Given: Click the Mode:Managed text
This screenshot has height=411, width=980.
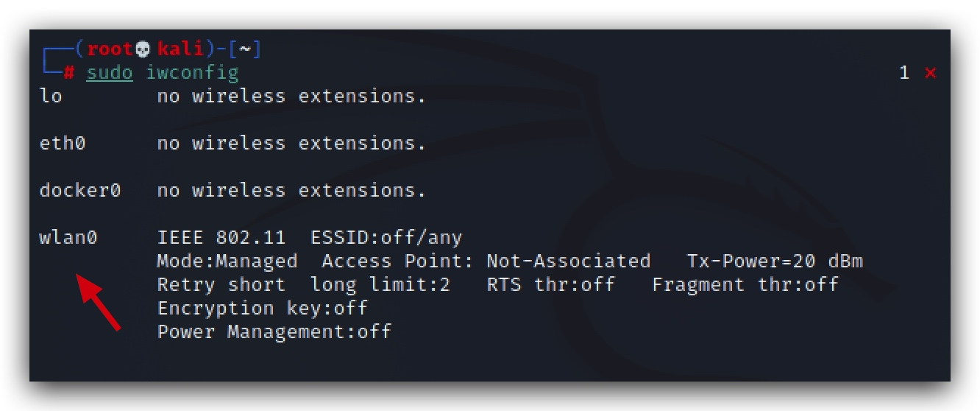Looking at the screenshot, I should (x=227, y=261).
